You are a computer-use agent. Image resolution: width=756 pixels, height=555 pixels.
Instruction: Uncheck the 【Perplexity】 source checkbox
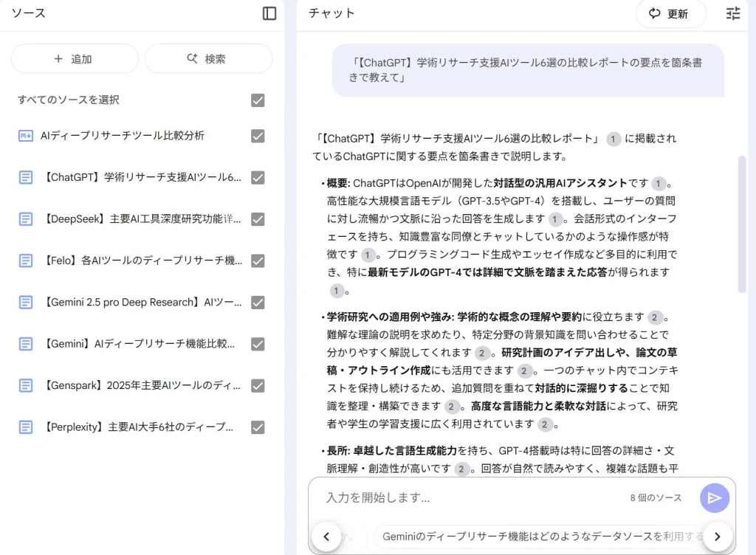[x=258, y=427]
